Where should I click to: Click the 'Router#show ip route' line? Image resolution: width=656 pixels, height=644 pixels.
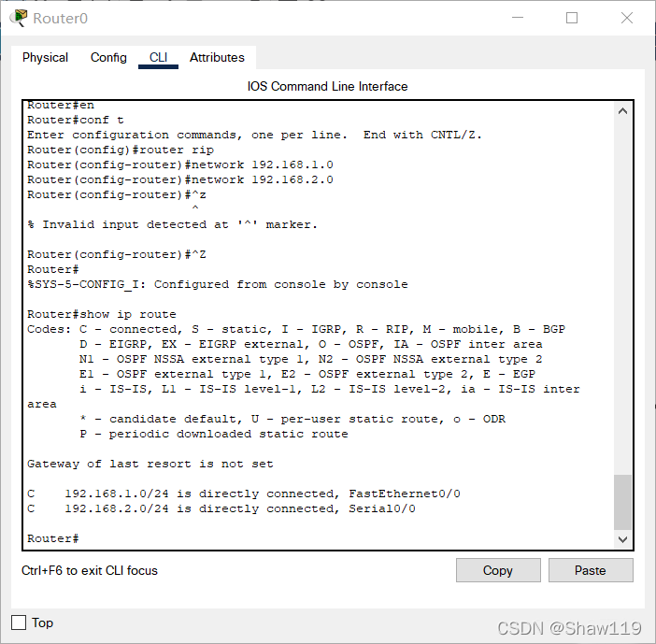tap(102, 314)
